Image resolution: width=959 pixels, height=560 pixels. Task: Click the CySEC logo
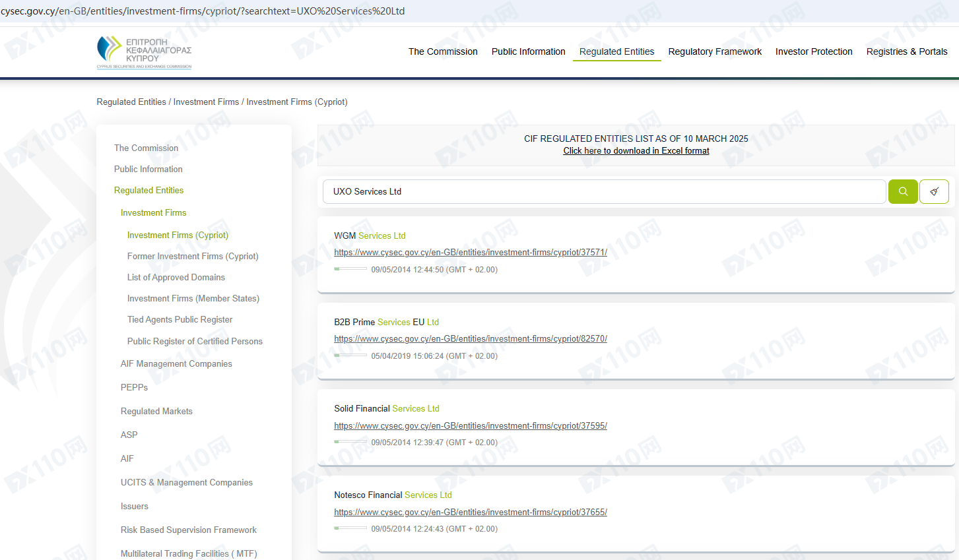(x=144, y=52)
